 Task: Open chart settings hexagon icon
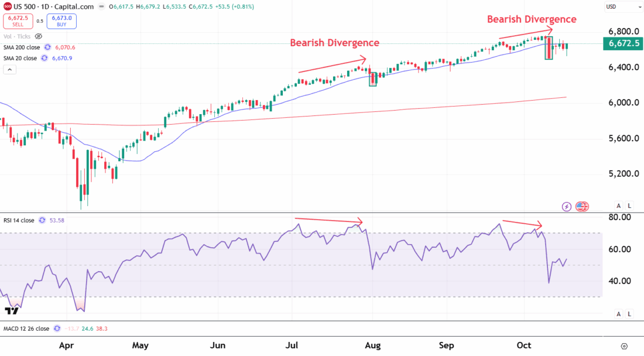point(624,345)
